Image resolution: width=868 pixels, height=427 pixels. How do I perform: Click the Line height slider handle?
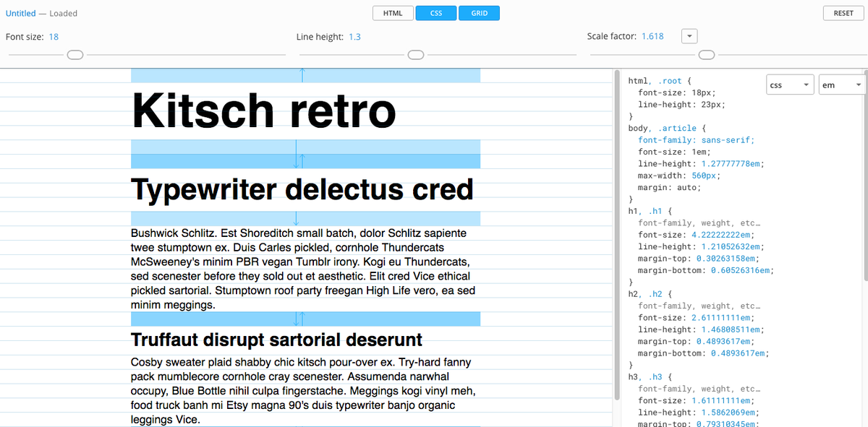pos(415,54)
